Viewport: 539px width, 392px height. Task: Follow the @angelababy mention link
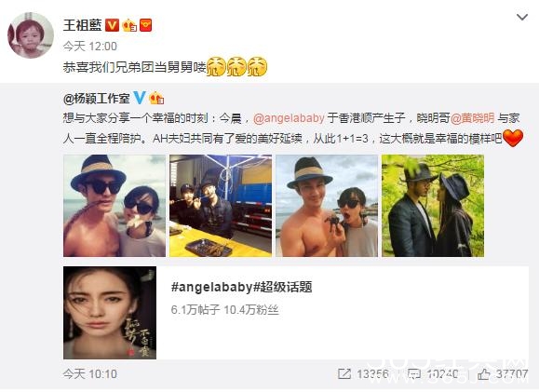(x=289, y=118)
